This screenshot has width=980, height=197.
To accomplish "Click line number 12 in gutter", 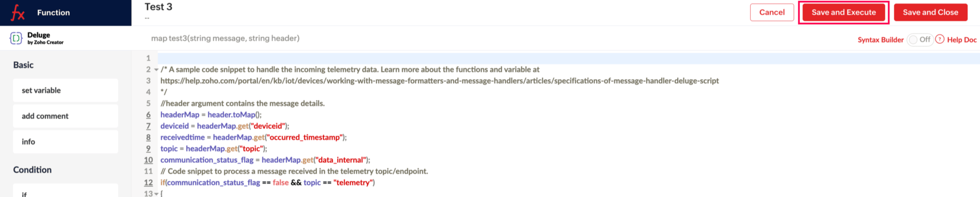I will [x=148, y=183].
